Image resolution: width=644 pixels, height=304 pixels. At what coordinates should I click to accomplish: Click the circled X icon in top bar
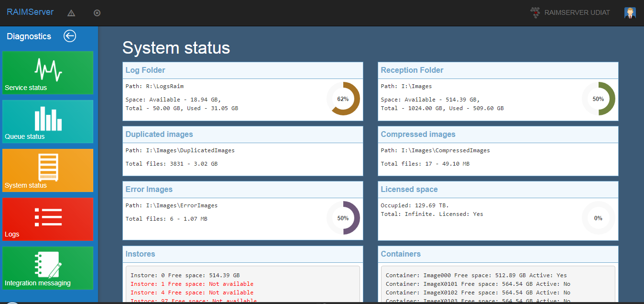coord(97,13)
